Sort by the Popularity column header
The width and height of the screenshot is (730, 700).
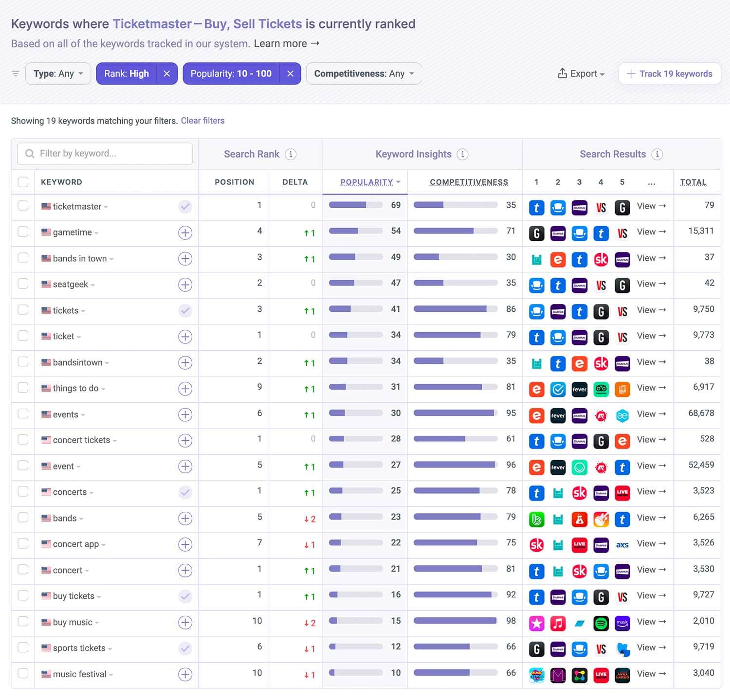pyautogui.click(x=370, y=182)
